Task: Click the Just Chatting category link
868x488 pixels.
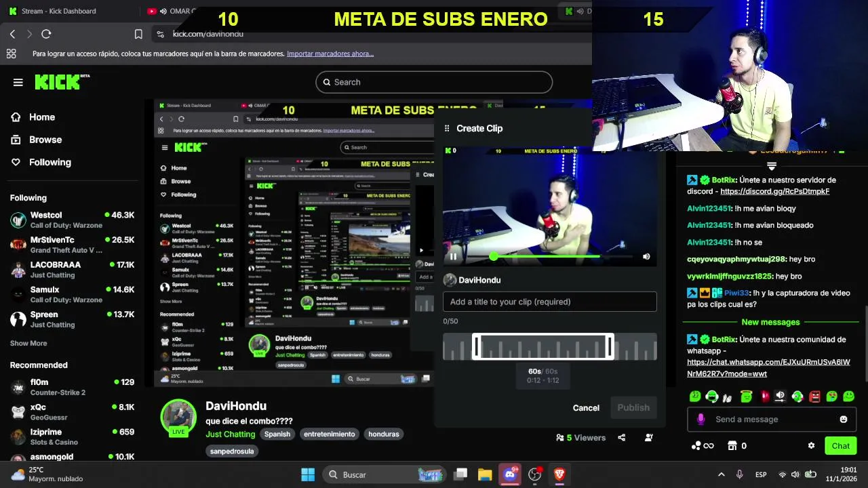Action: 231,434
